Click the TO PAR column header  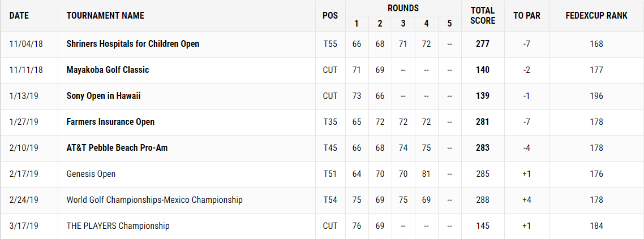527,16
